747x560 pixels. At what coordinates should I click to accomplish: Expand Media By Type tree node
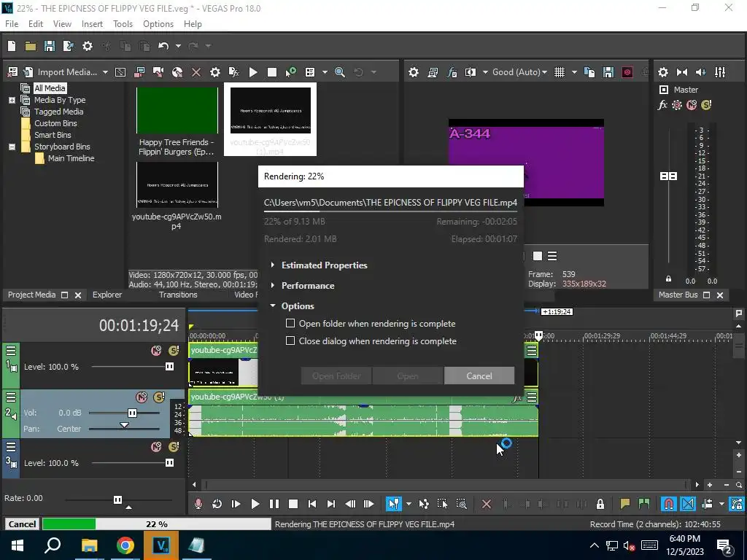pos(12,100)
